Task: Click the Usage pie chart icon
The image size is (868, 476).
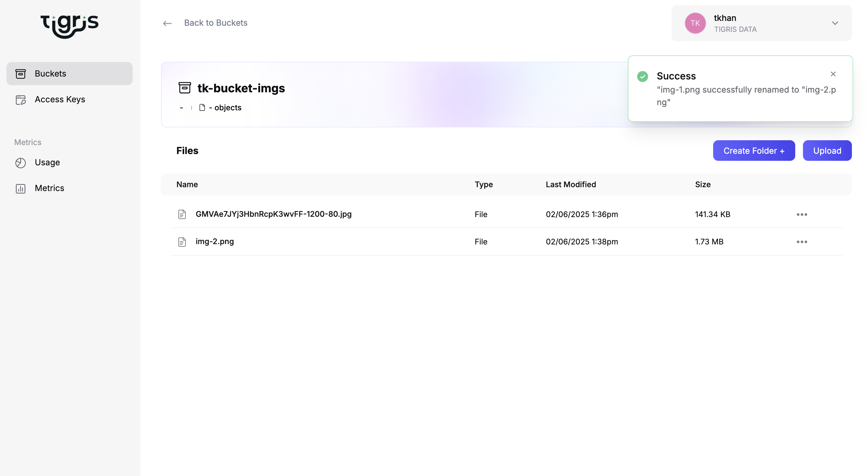Action: click(21, 163)
